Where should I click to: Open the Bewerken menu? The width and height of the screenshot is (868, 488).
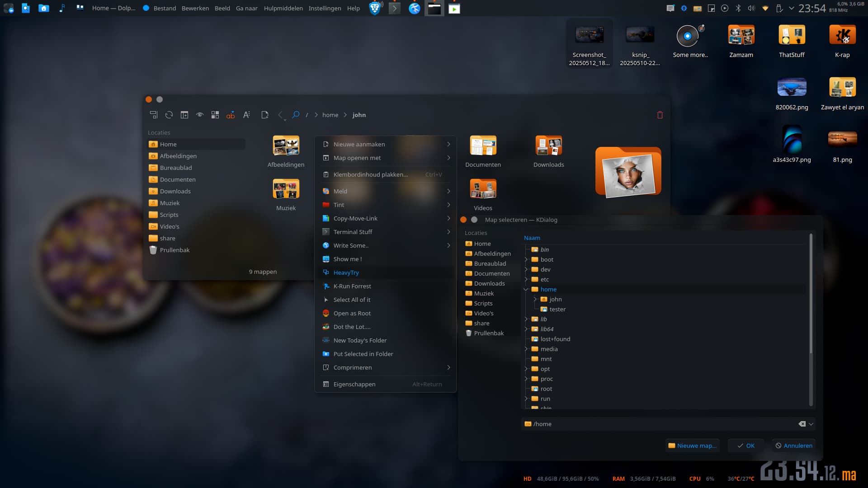tap(195, 8)
